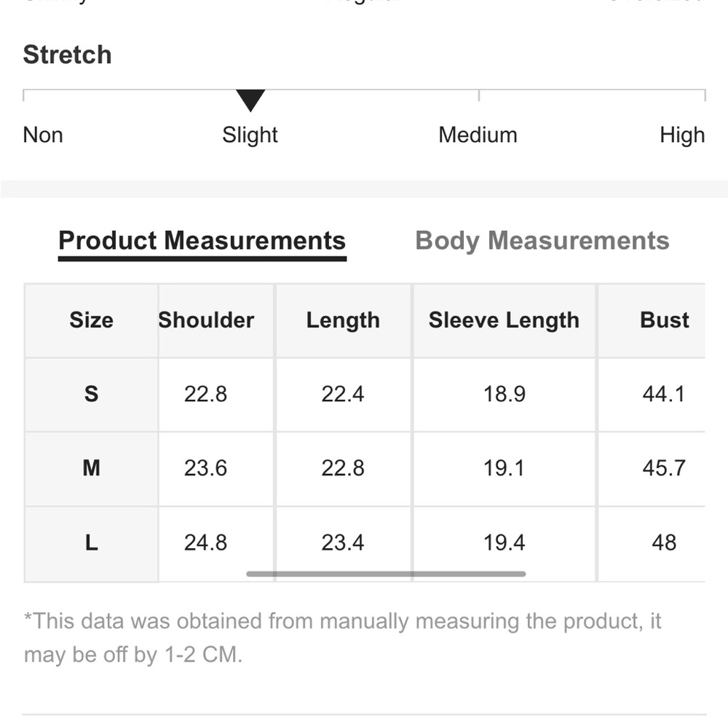
Task: Click the High stretch label
Action: [682, 135]
